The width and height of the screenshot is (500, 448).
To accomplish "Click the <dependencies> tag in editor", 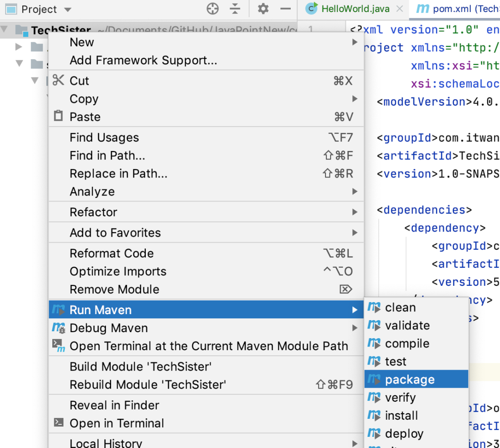I will click(x=424, y=210).
